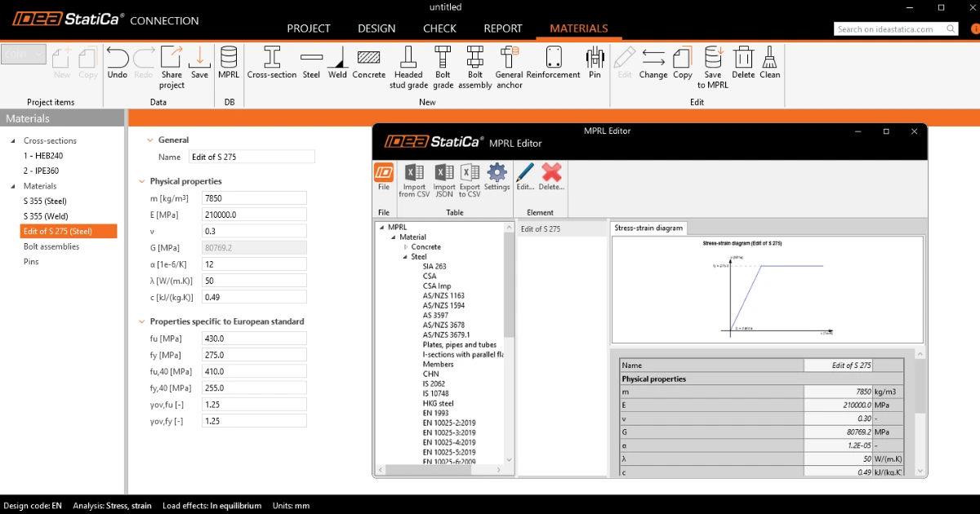Click the Name field Edit of S 275
Screen dimensions: 980x514
(251, 157)
